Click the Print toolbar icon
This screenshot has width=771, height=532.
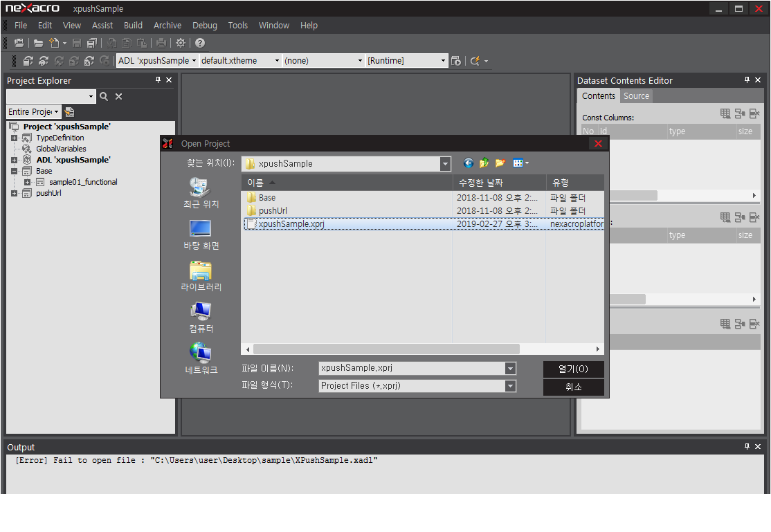click(x=161, y=44)
